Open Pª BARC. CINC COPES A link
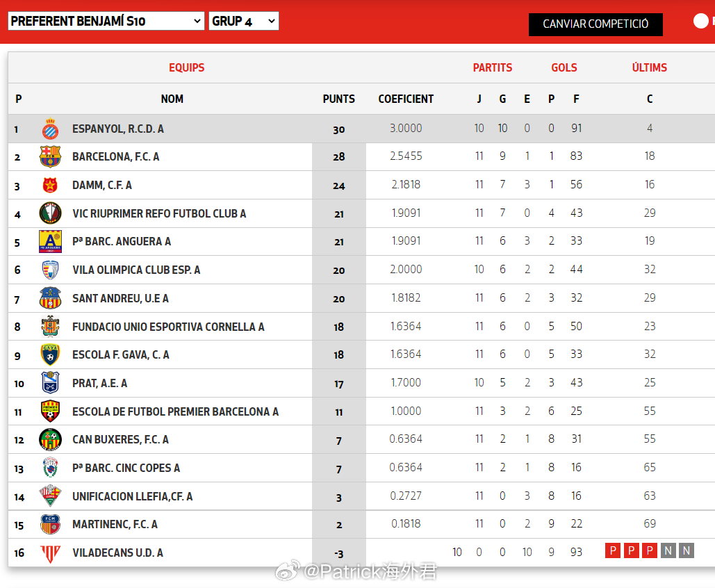 (x=126, y=468)
